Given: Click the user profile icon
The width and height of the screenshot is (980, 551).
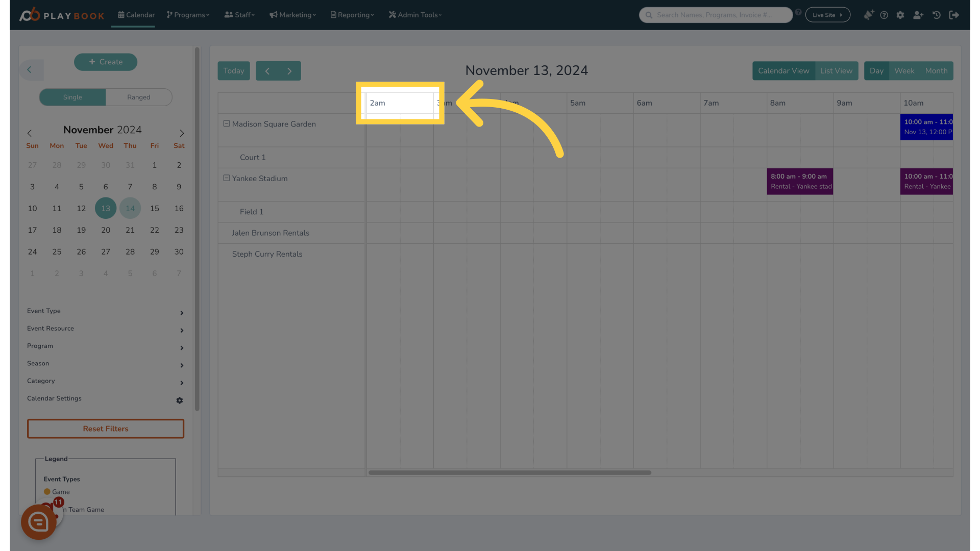Looking at the screenshot, I should click(918, 15).
